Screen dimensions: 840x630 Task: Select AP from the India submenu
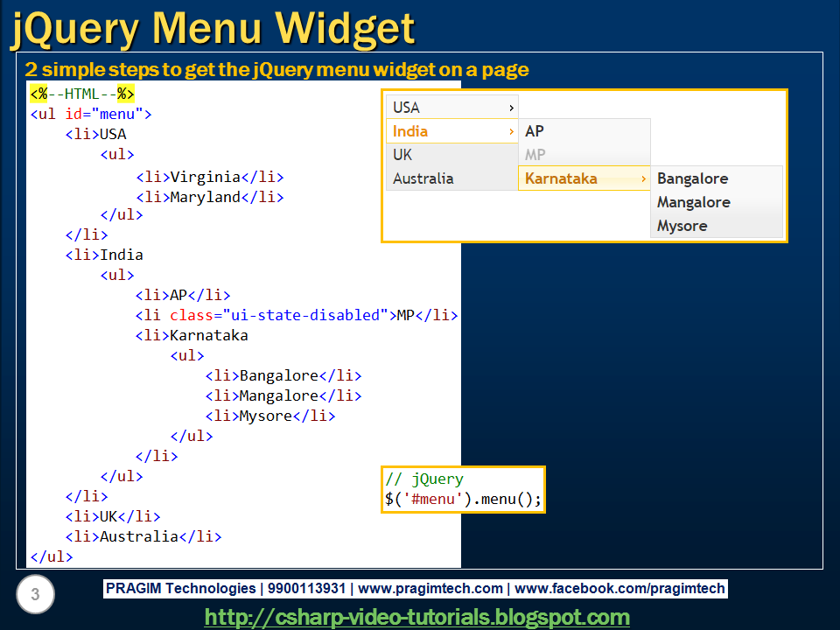pos(534,130)
